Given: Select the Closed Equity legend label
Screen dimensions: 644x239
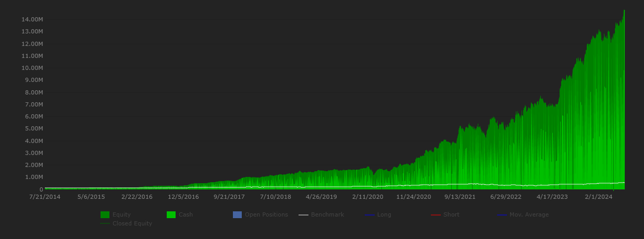Looking at the screenshot, I should click(x=132, y=223).
